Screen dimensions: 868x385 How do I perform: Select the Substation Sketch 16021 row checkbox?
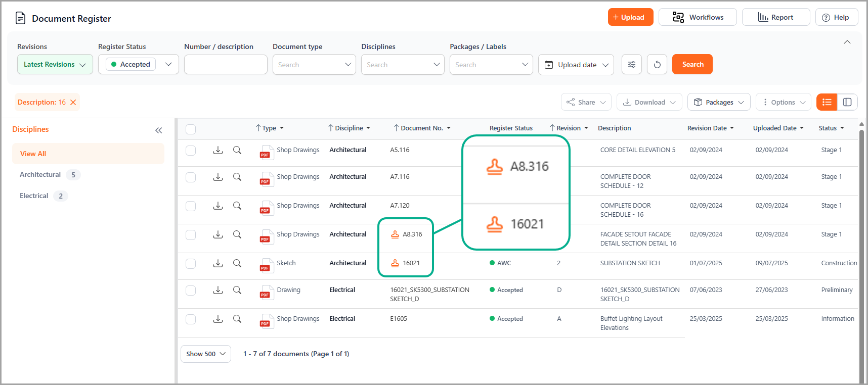pos(191,264)
